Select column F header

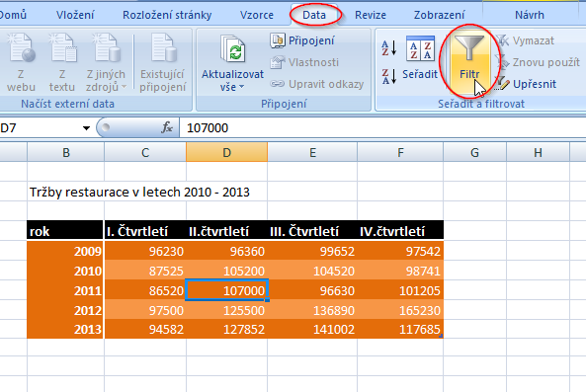400,152
